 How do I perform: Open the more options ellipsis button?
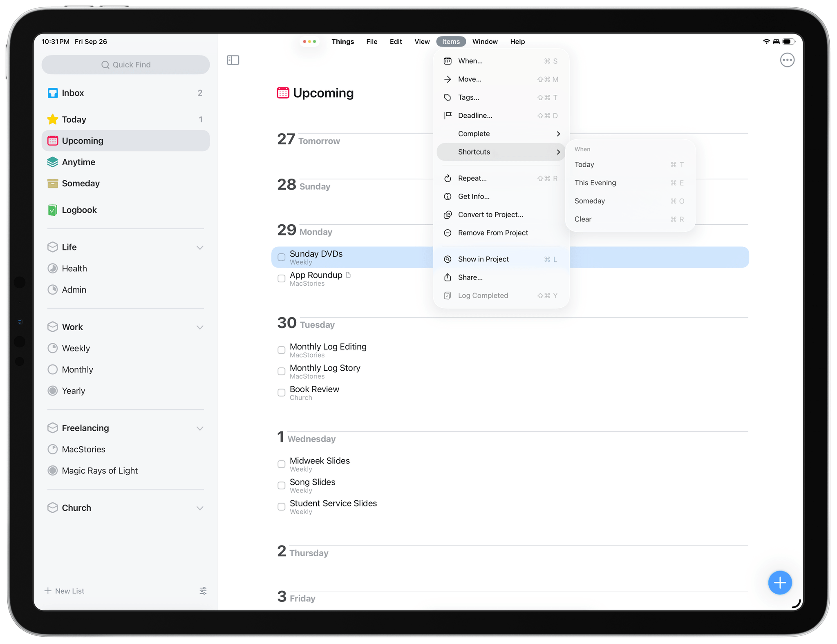coord(787,60)
